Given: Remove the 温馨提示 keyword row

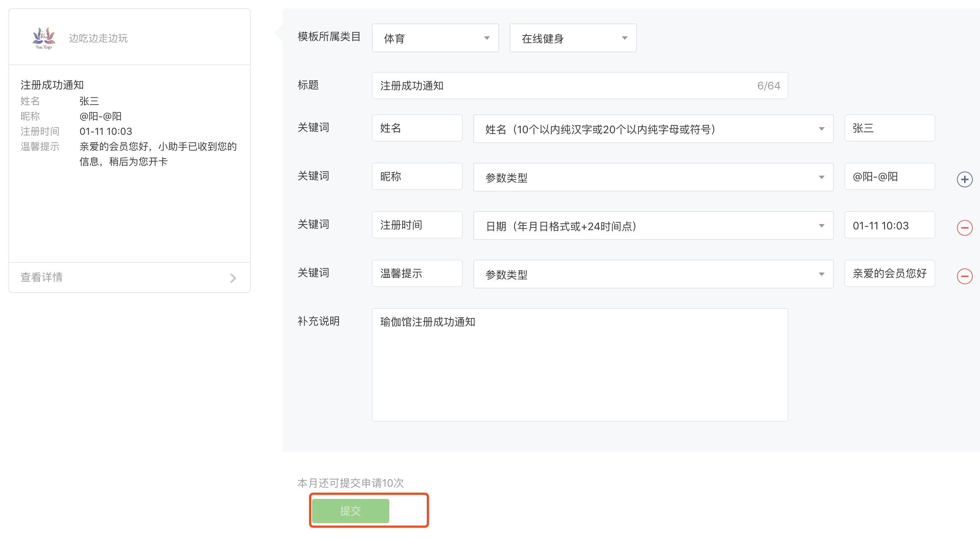Looking at the screenshot, I should (964, 276).
